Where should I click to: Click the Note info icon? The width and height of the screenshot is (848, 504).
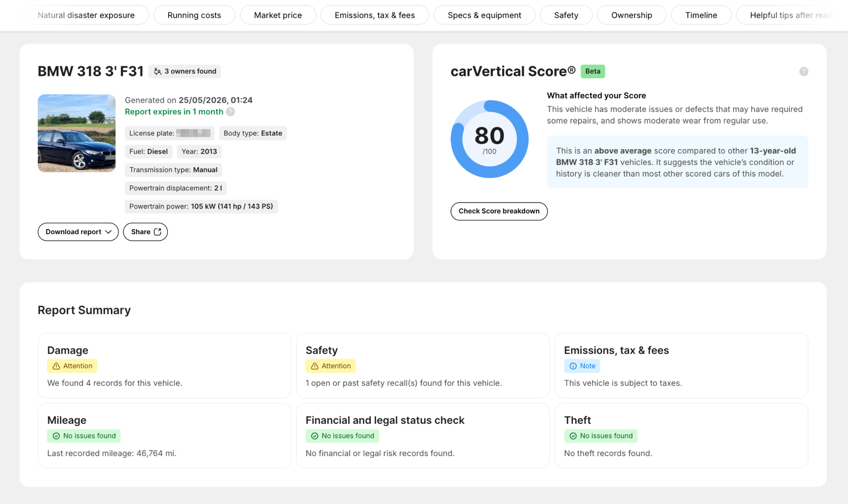573,366
